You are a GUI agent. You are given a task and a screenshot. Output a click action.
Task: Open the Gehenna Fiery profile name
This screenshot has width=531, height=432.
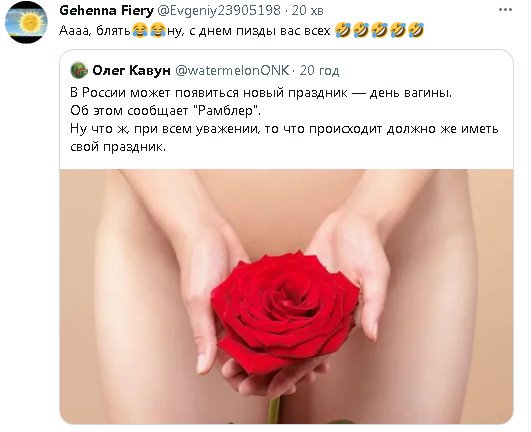pos(106,10)
